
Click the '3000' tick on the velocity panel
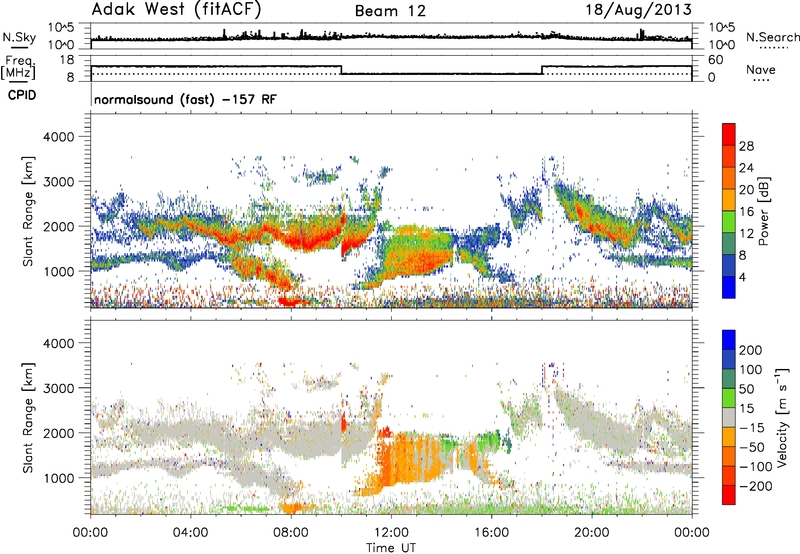pos(58,388)
